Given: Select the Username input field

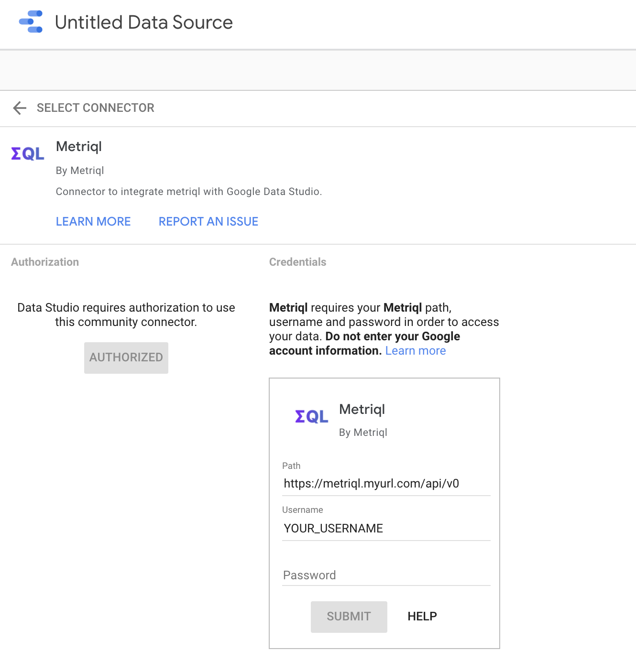Looking at the screenshot, I should (385, 528).
